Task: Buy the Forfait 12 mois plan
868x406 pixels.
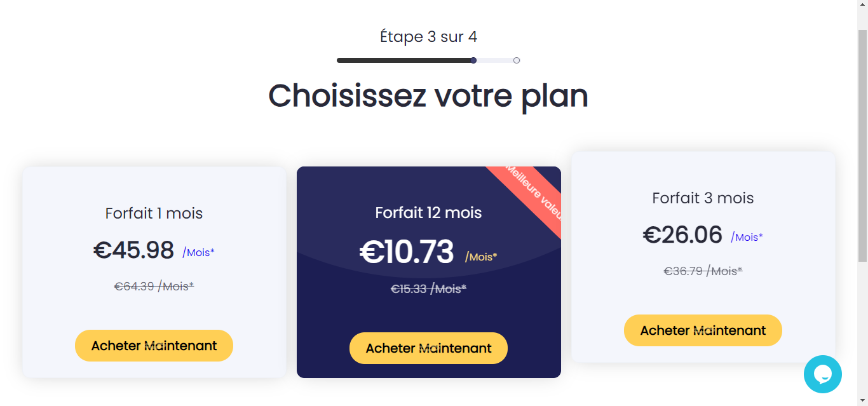Action: coord(428,348)
